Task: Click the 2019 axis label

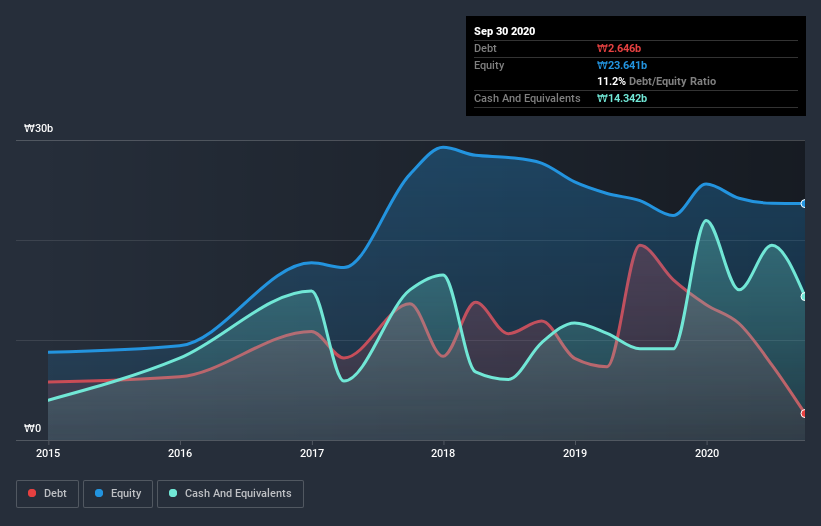Action: (x=575, y=453)
